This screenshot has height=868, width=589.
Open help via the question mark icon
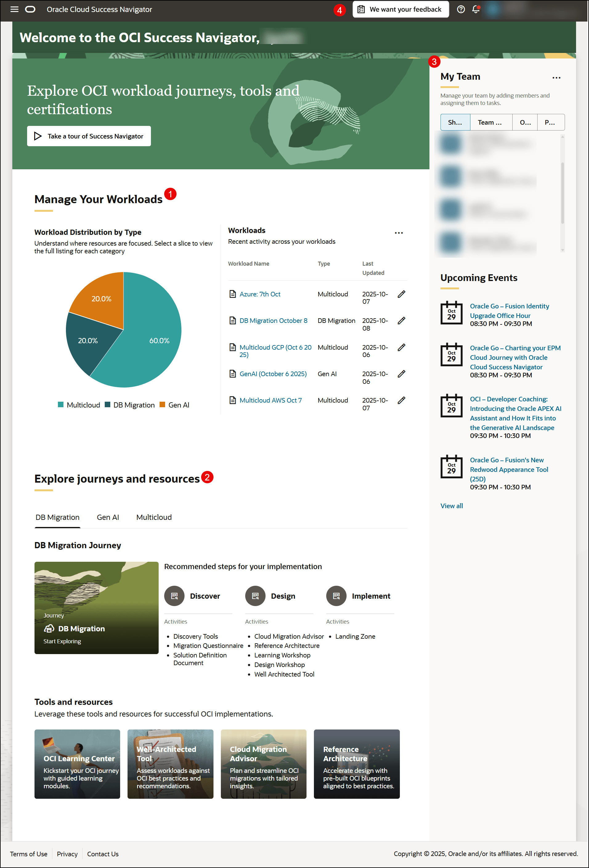coord(461,9)
